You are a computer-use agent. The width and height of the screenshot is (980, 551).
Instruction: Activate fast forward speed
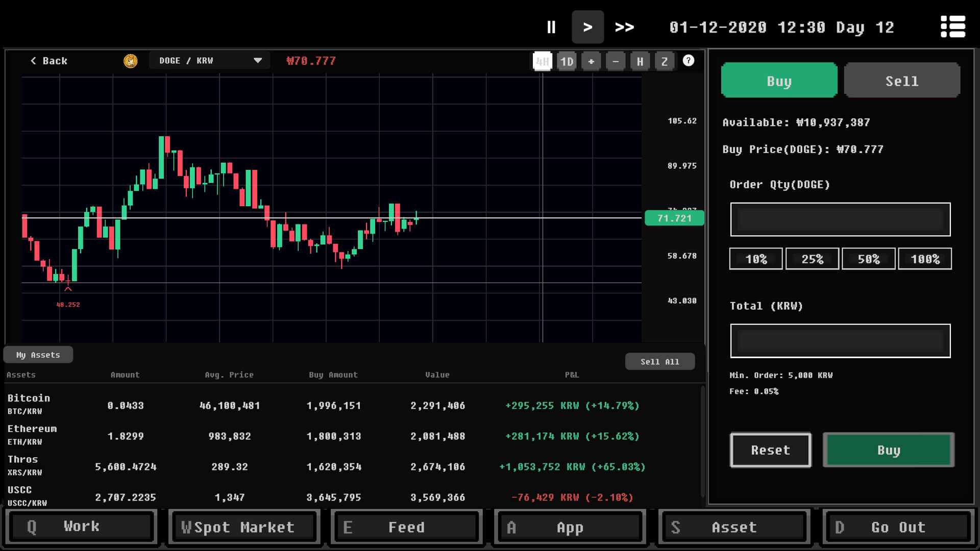coord(624,27)
